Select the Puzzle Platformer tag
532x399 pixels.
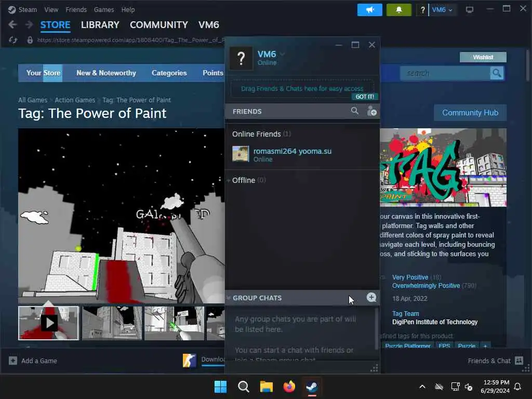407,345
